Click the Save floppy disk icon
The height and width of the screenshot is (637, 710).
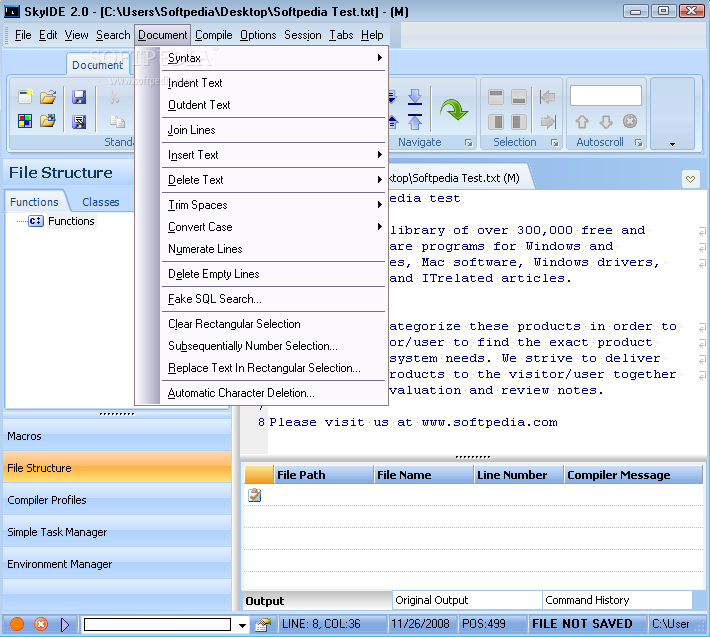click(79, 96)
